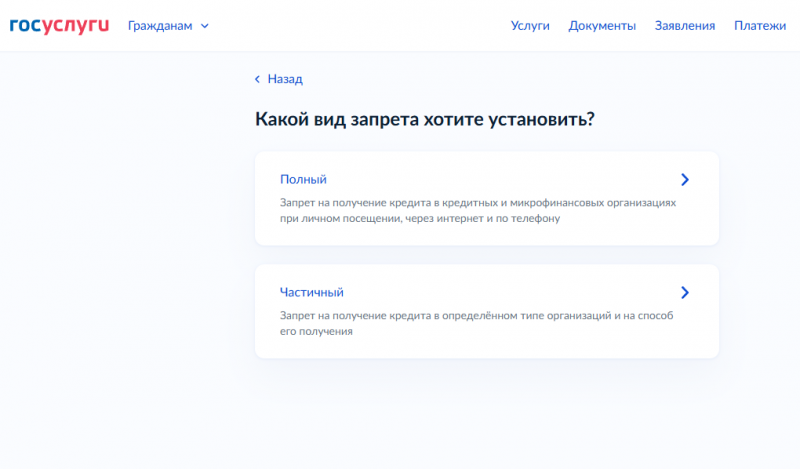Click the Полный card description about кредитных и микрофинансовых организациях
Screen dimensions: 800x469
click(478, 210)
